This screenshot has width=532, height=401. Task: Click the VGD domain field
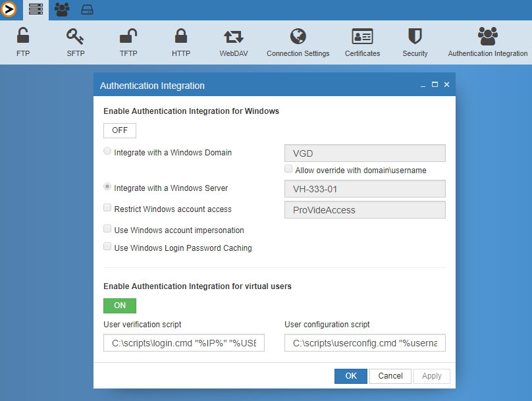tap(365, 153)
